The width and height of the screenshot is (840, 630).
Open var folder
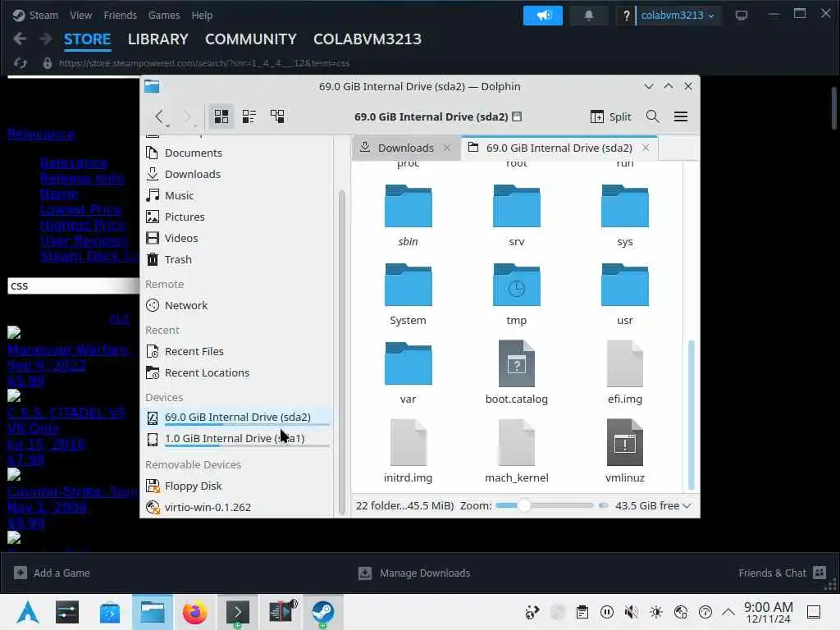409,373
